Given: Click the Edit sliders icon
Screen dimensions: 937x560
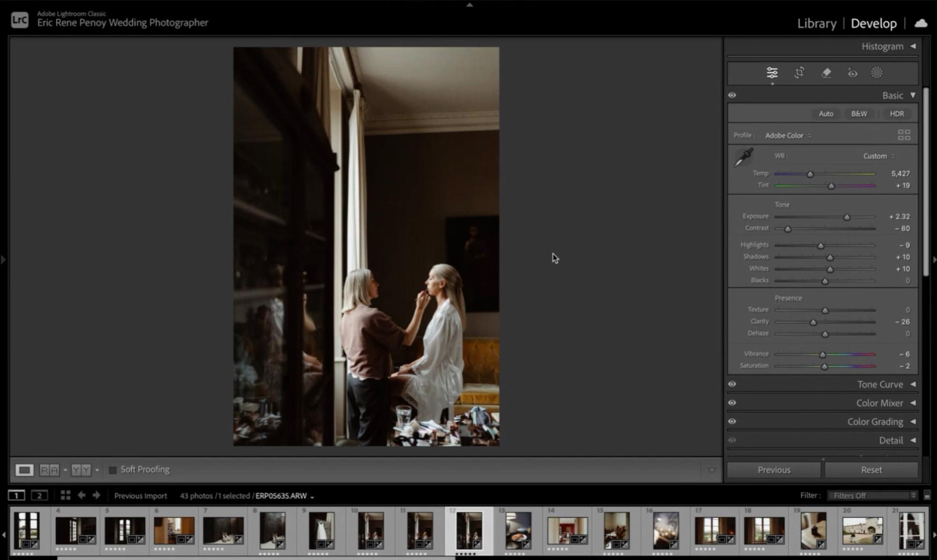Looking at the screenshot, I should click(772, 73).
